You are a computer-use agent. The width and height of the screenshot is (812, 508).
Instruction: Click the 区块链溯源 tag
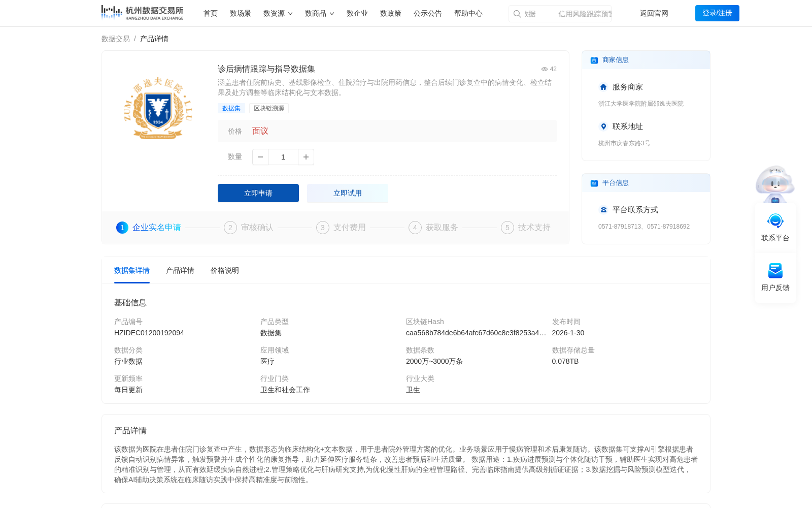(269, 108)
